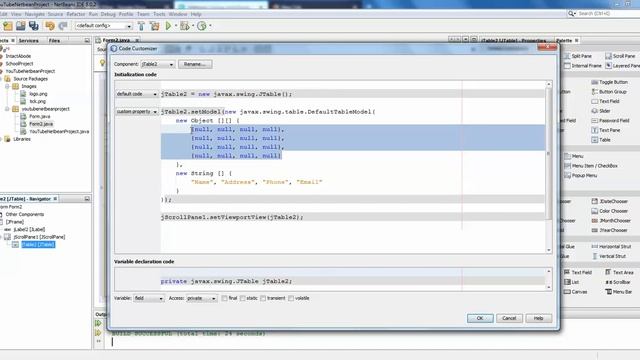The height and width of the screenshot is (360, 640).
Task: Click the Open Project toolbar icon
Action: pos(20,26)
